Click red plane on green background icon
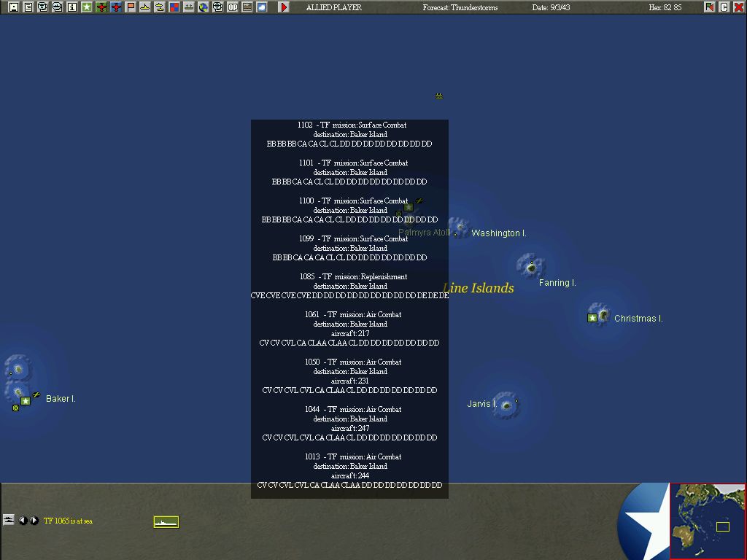Screen dimensions: 747x560 (x=101, y=7)
